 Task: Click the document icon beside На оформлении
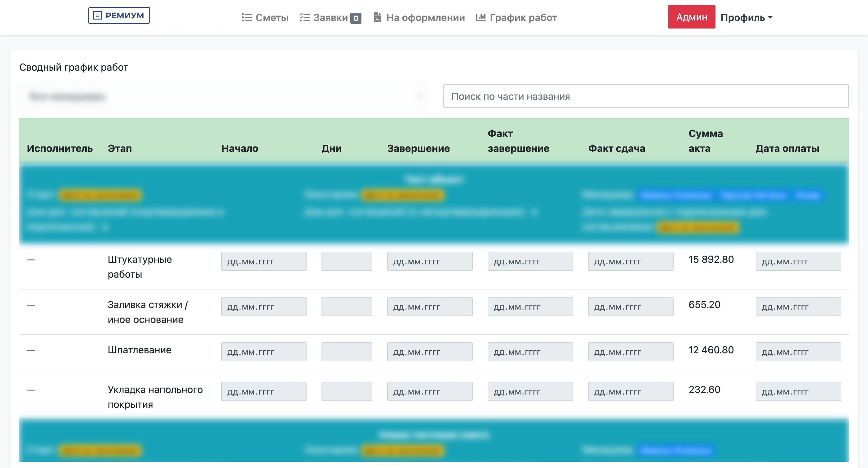377,18
